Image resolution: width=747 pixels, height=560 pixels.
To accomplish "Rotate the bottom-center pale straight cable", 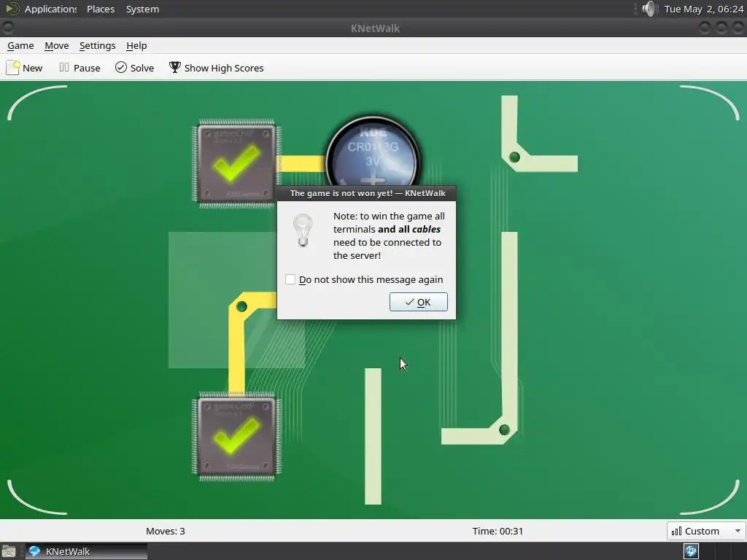I will coord(373,436).
